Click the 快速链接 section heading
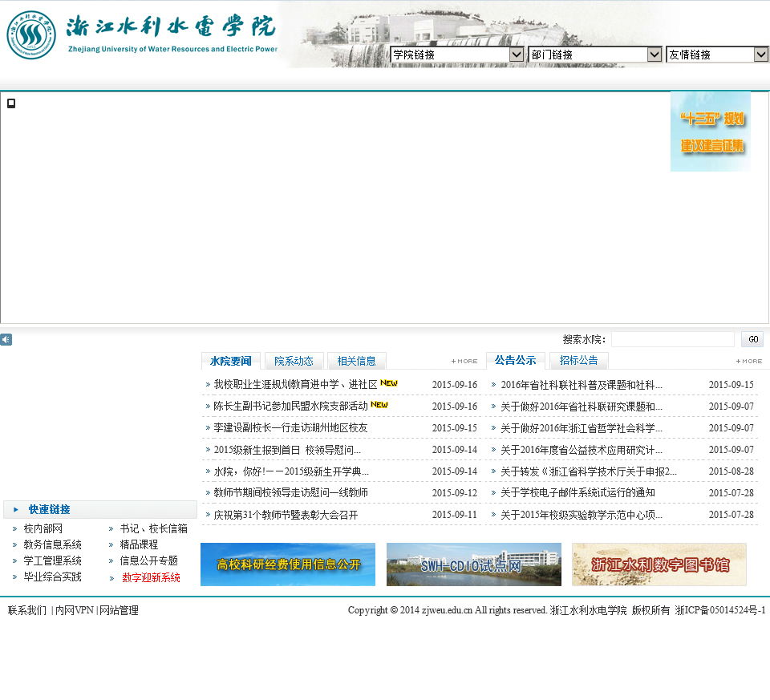Image resolution: width=770 pixels, height=700 pixels. coord(49,509)
